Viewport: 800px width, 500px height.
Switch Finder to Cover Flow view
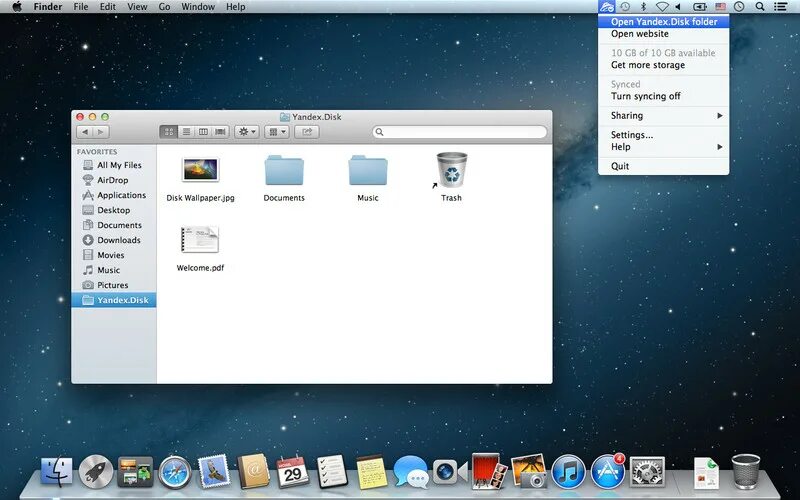pyautogui.click(x=220, y=132)
